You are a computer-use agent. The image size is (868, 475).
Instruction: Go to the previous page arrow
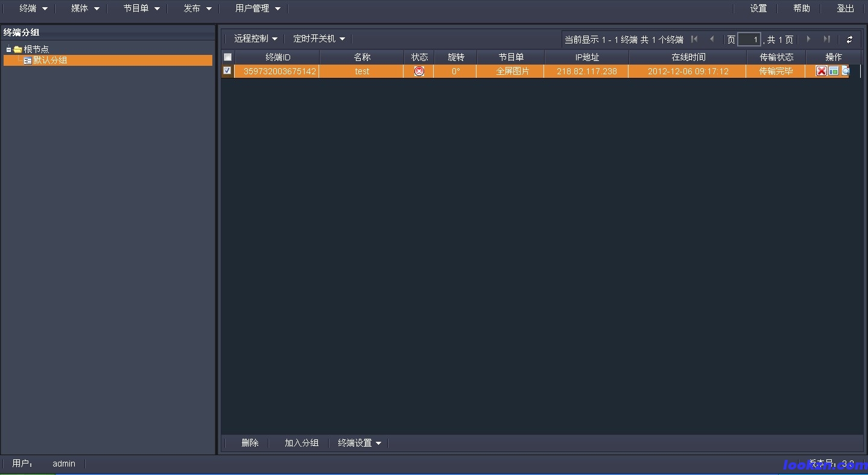pos(712,39)
